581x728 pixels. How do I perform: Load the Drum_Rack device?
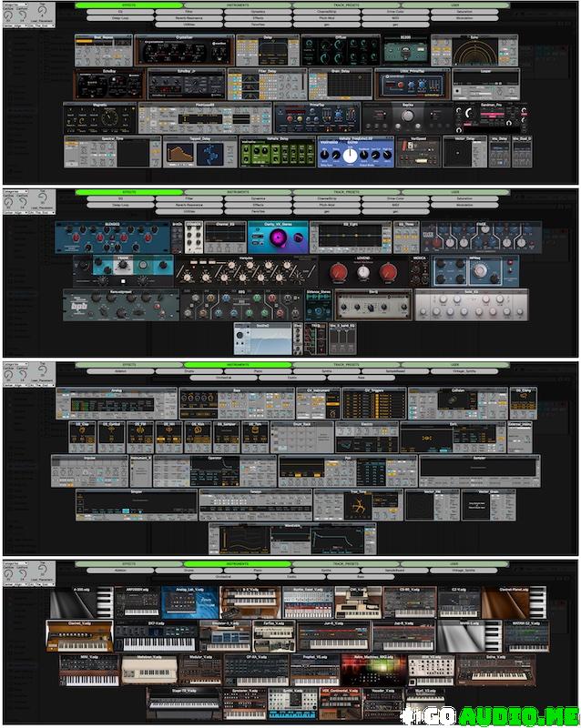[x=302, y=438]
